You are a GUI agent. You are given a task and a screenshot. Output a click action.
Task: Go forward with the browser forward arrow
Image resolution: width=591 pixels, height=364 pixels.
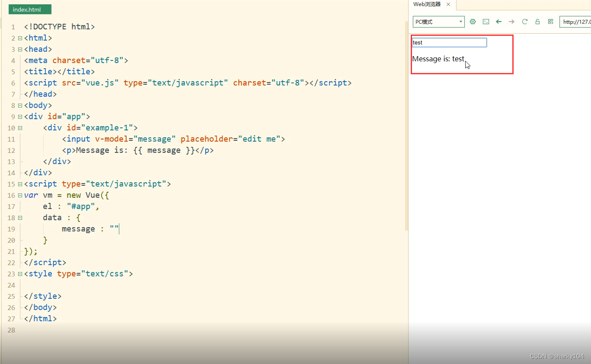[x=511, y=22]
